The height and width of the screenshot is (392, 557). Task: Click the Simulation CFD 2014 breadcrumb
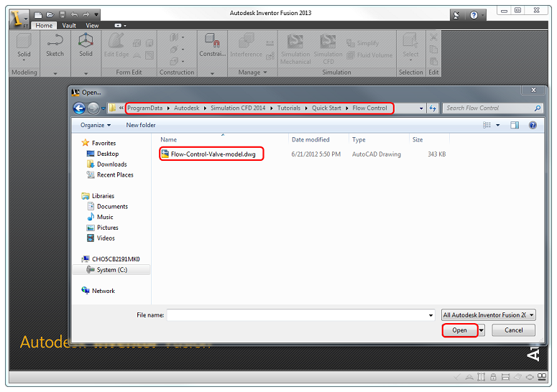238,108
